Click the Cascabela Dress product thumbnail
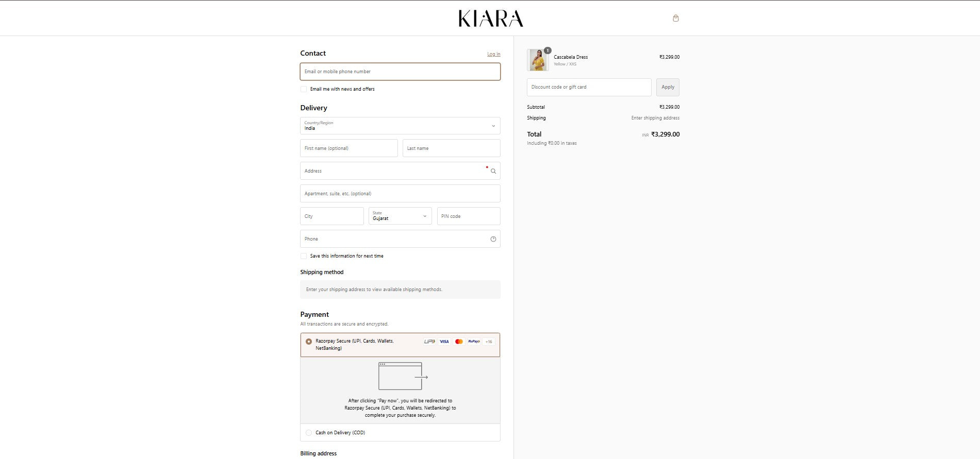Image resolution: width=980 pixels, height=459 pixels. point(537,60)
